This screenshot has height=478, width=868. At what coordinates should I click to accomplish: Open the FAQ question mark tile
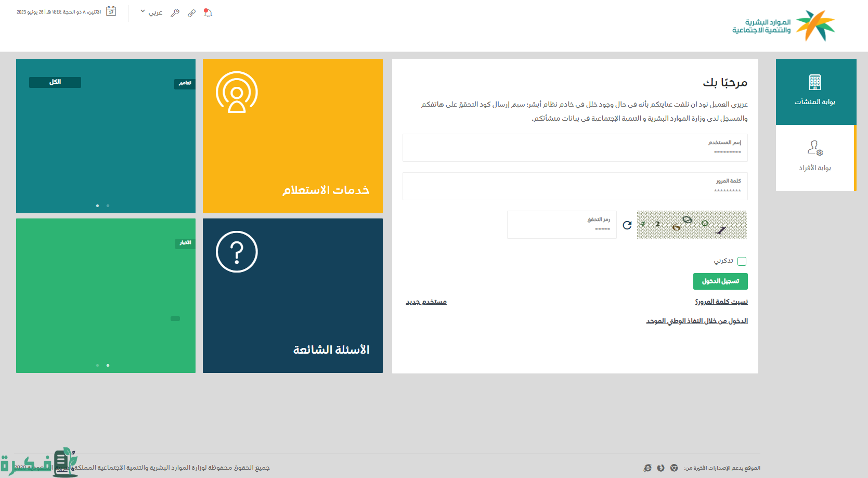point(292,295)
